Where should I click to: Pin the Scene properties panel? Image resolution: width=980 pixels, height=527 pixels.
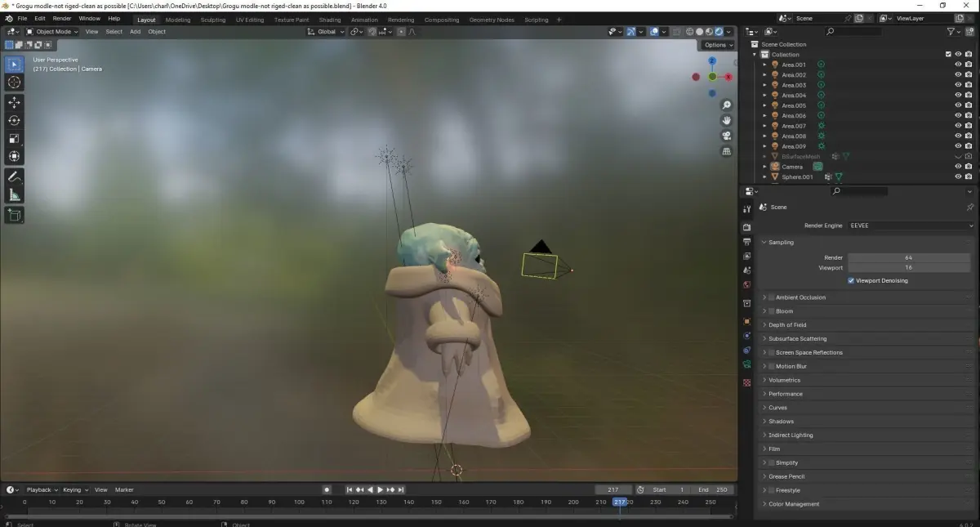[970, 208]
